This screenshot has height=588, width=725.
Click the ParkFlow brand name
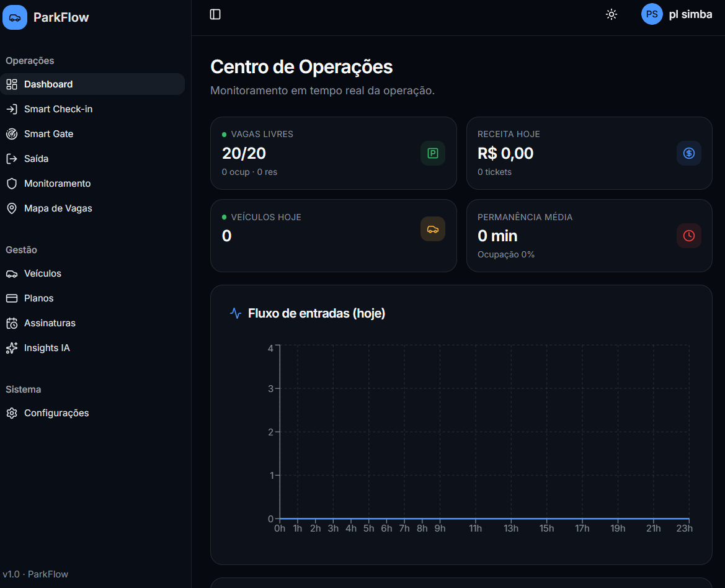pyautogui.click(x=61, y=17)
